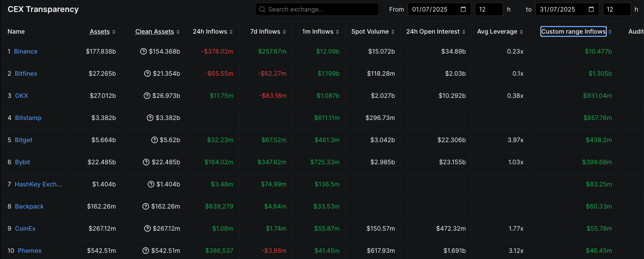The image size is (644, 259).
Task: Click Bitfinex 7d inflows -$62.27m
Action: pos(272,73)
